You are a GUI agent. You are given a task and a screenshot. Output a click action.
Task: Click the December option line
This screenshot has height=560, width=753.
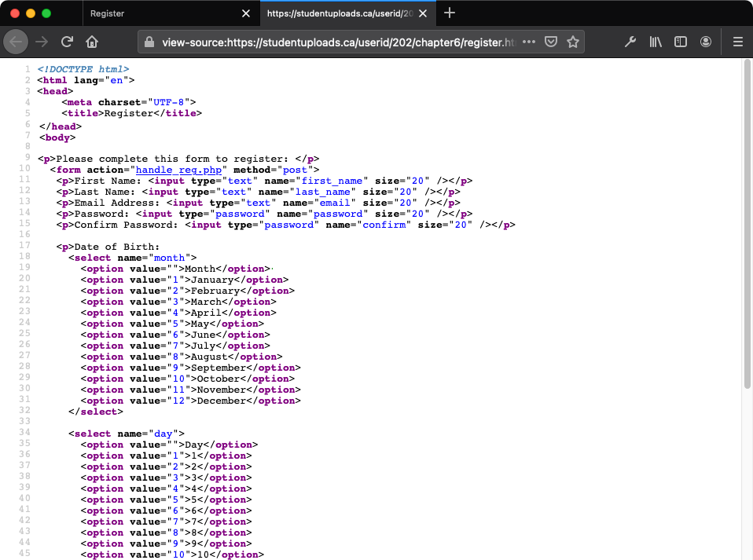[191, 401]
